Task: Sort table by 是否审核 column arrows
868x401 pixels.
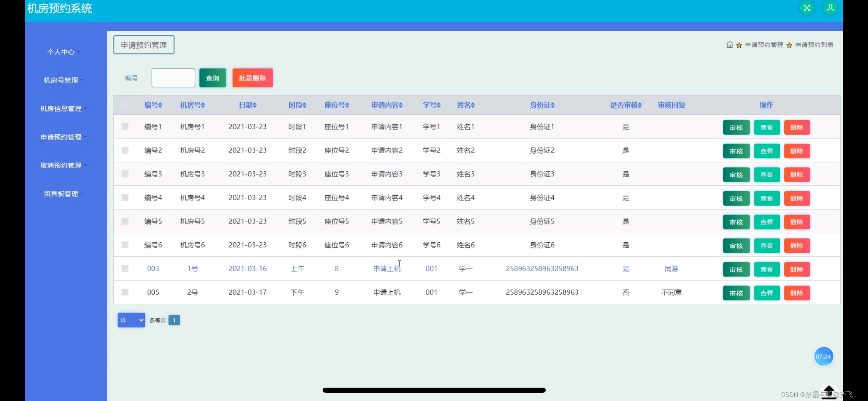Action: pos(640,105)
